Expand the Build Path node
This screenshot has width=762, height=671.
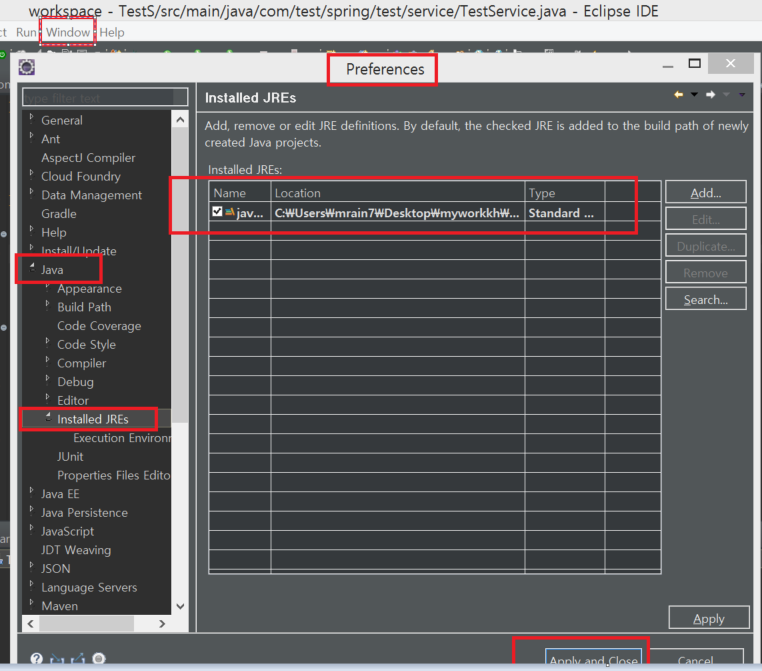tap(48, 304)
